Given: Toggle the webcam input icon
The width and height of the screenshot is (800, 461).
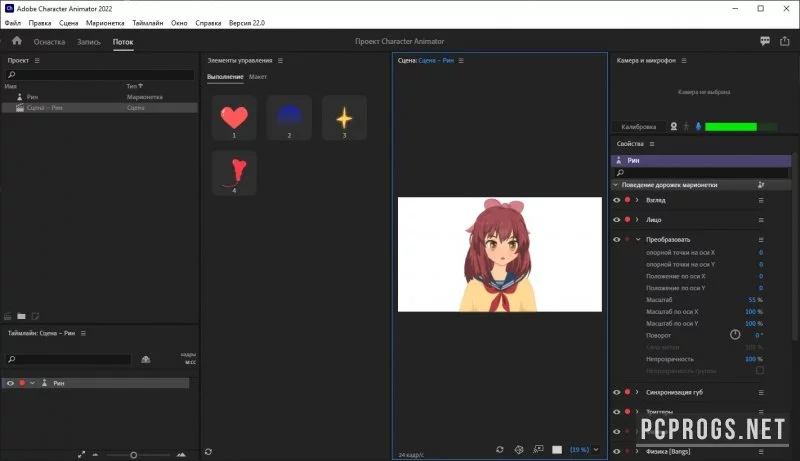Looking at the screenshot, I should point(673,126).
